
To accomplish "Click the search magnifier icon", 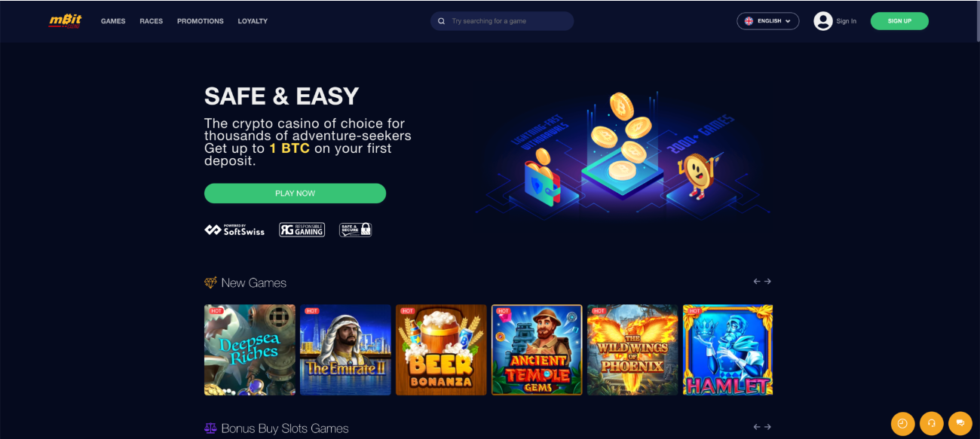I will click(442, 21).
